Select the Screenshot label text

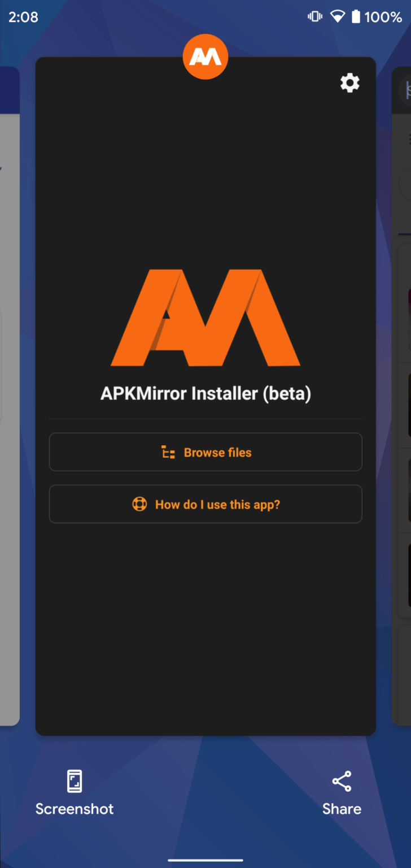(x=75, y=809)
